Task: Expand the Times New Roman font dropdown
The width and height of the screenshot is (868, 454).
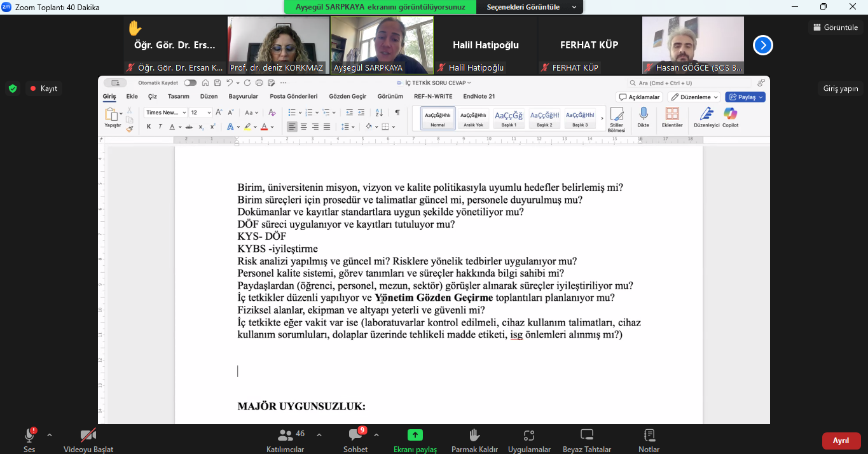Action: pyautogui.click(x=184, y=113)
